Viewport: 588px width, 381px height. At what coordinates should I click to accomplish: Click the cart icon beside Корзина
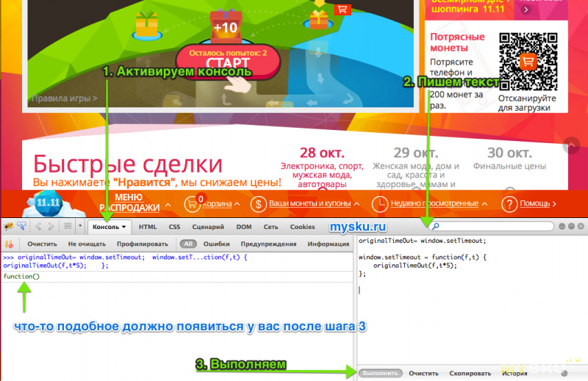[x=192, y=204]
